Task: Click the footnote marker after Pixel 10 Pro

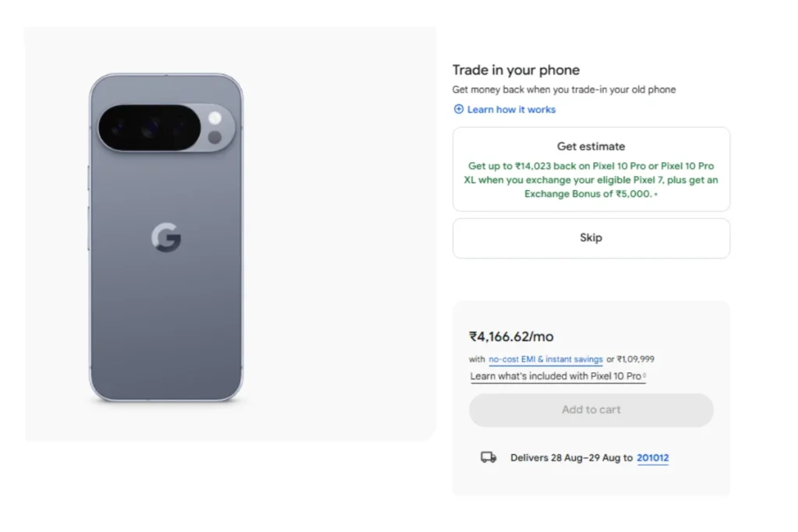Action: click(x=644, y=376)
